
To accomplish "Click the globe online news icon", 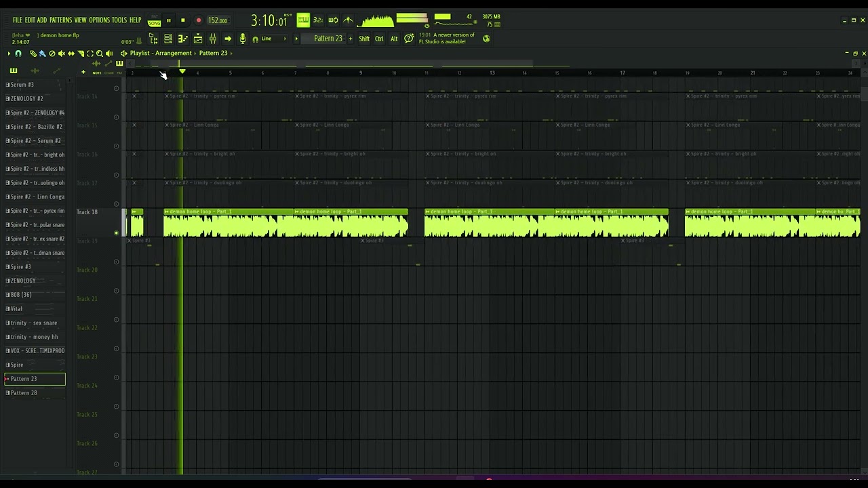I will coord(486,39).
